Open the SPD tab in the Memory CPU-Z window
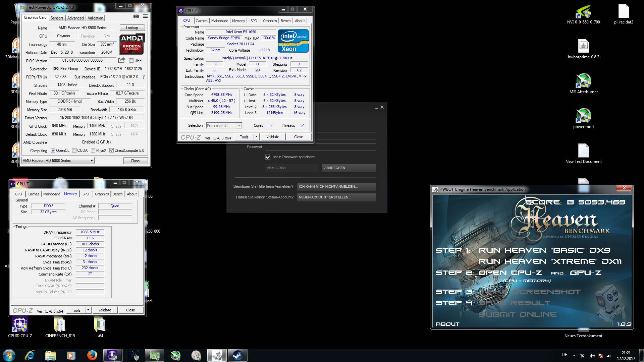 [86, 194]
